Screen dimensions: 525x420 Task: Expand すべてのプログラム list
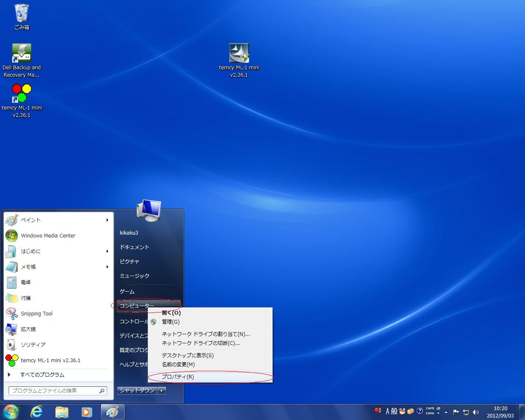click(58, 374)
